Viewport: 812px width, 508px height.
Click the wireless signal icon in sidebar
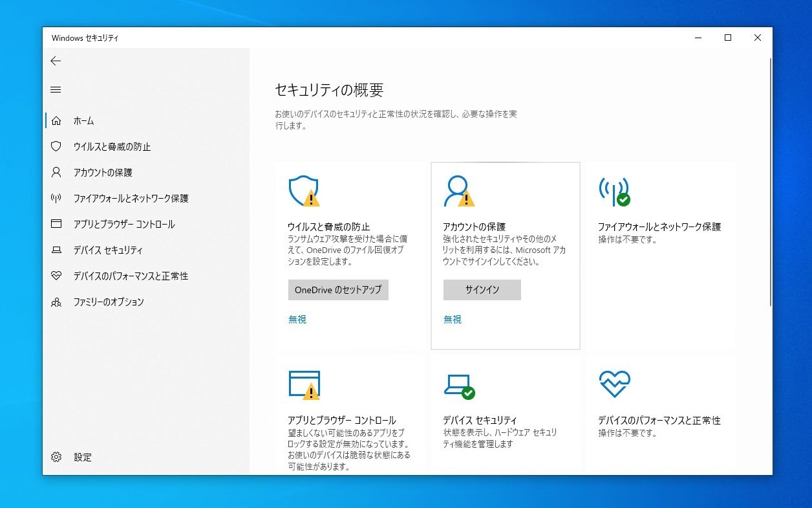pos(56,199)
